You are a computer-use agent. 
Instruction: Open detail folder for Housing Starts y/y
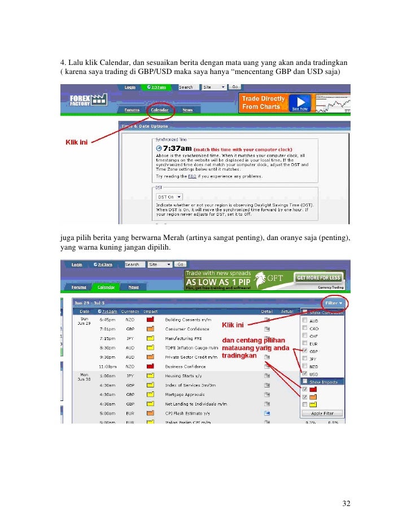pos(267,376)
